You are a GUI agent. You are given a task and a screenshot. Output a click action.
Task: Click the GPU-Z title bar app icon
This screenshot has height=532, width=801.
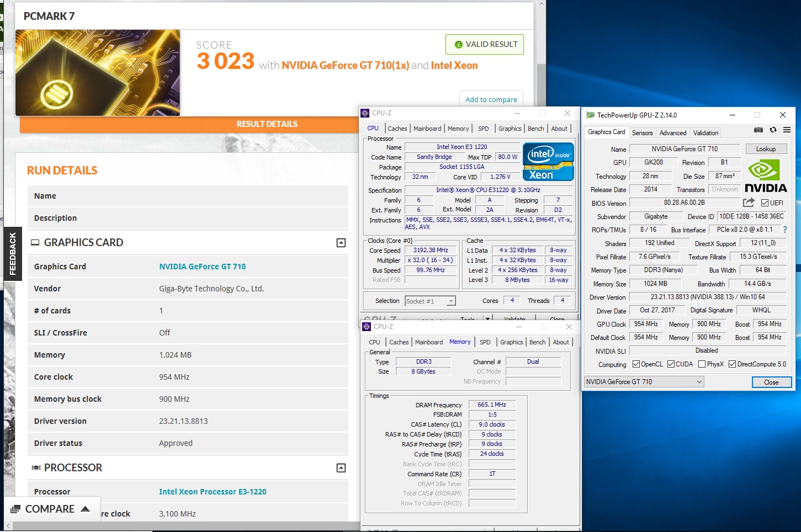click(x=590, y=115)
